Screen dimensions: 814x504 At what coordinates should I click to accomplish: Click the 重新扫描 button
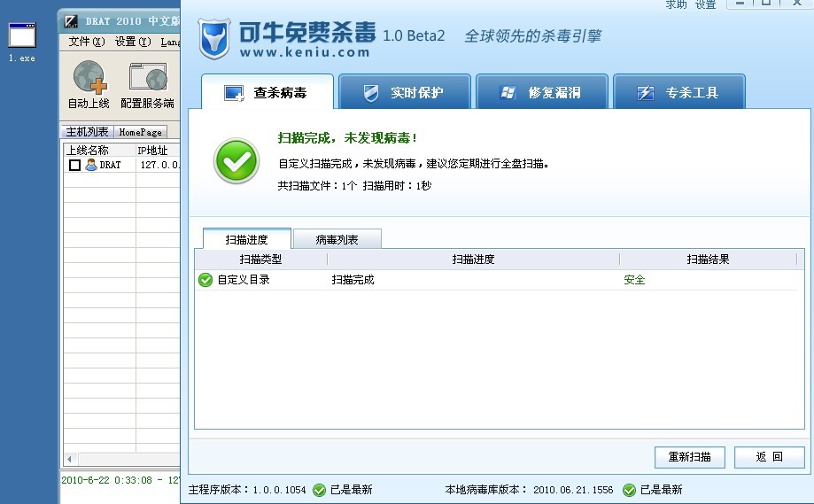[x=689, y=457]
